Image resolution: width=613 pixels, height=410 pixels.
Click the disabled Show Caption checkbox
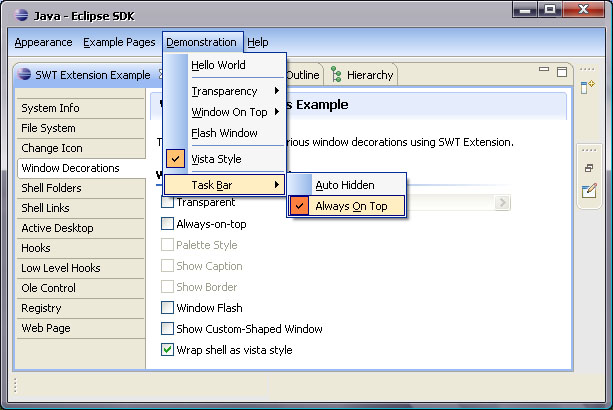[167, 266]
